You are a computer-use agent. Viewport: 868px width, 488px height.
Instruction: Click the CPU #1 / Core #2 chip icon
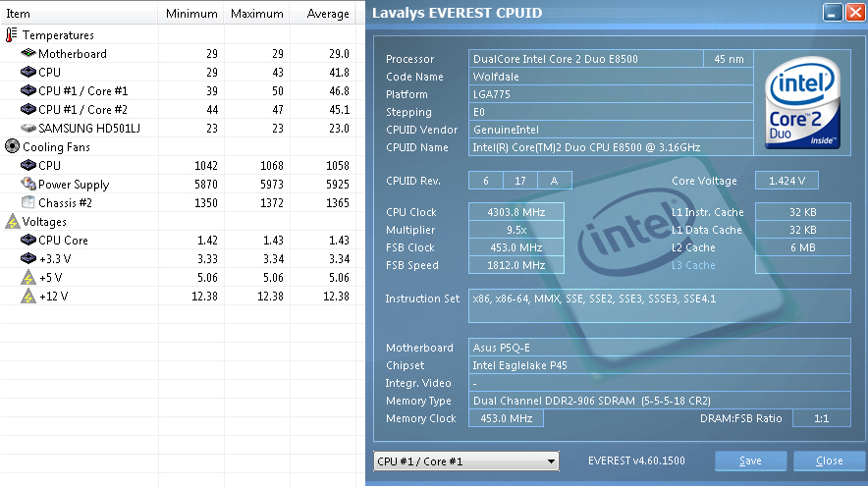28,109
